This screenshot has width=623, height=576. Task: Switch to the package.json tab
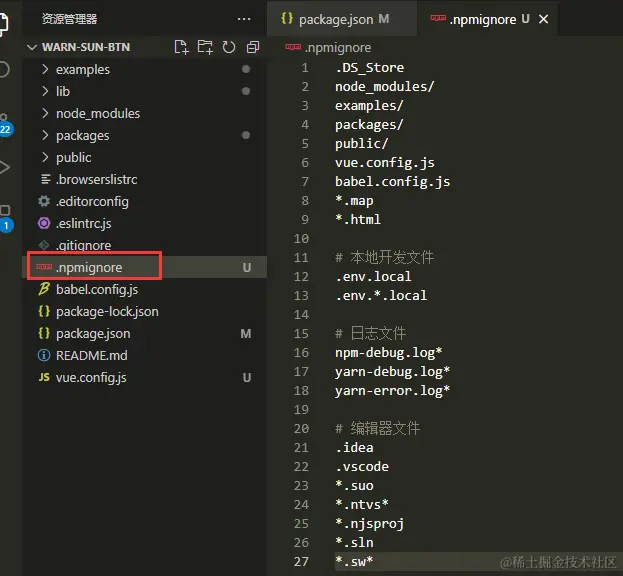tap(342, 19)
